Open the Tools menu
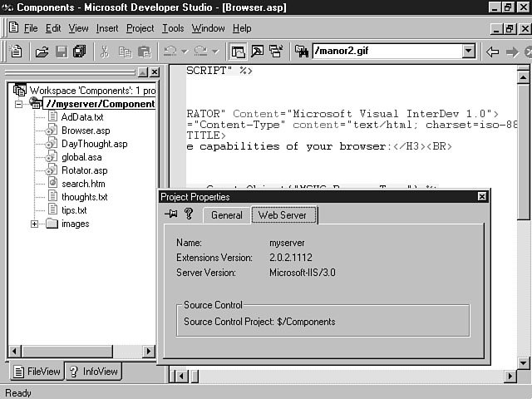The height and width of the screenshot is (399, 532). pos(173,28)
